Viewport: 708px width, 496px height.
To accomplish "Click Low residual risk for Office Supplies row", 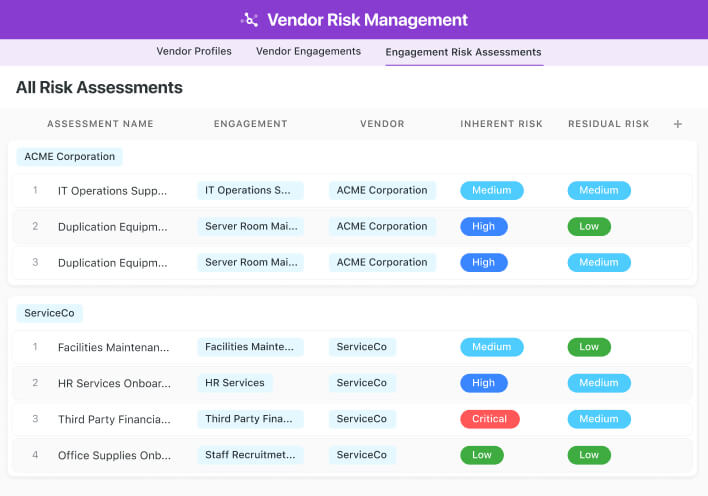I will pyautogui.click(x=589, y=455).
